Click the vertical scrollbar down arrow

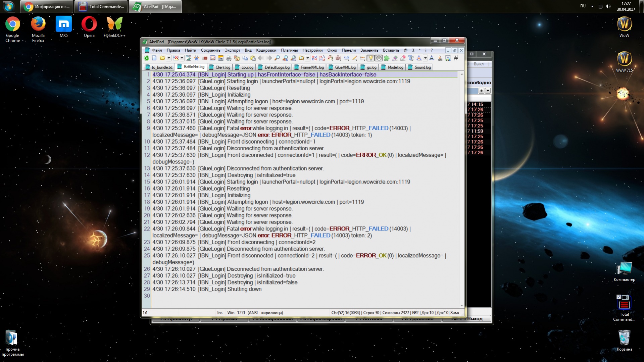pos(462,306)
